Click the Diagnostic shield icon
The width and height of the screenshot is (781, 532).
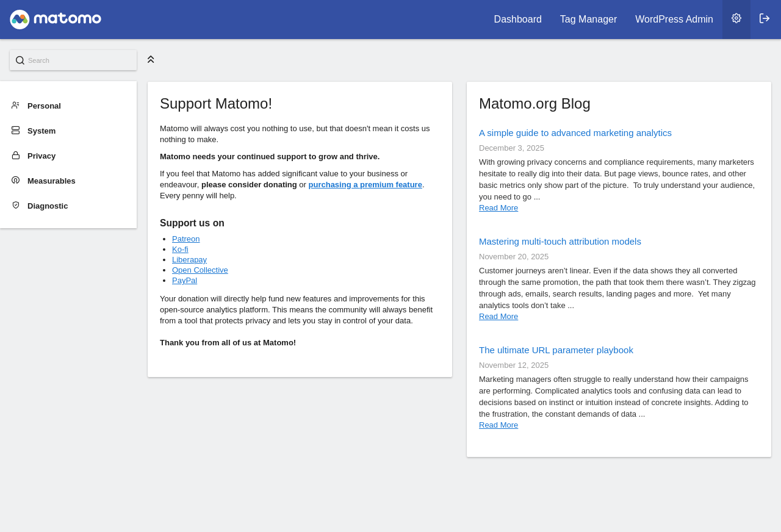(16, 206)
